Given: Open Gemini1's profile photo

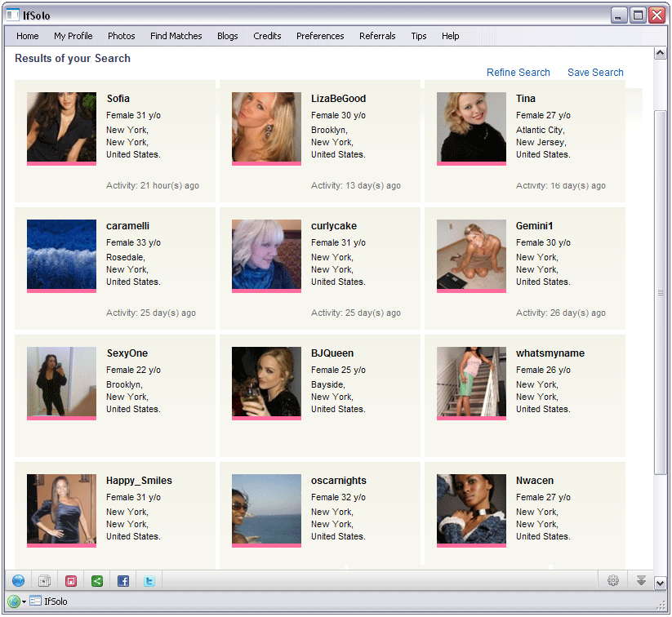Looking at the screenshot, I should (x=471, y=255).
